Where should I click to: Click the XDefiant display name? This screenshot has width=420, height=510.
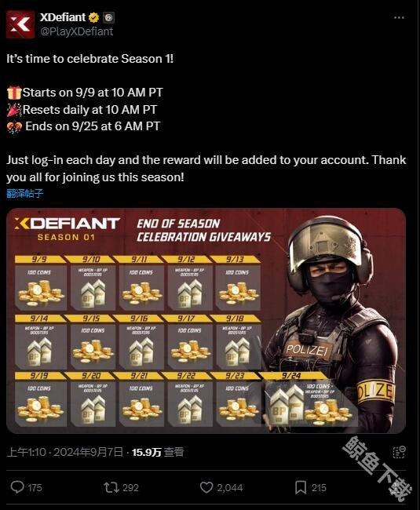[63, 17]
